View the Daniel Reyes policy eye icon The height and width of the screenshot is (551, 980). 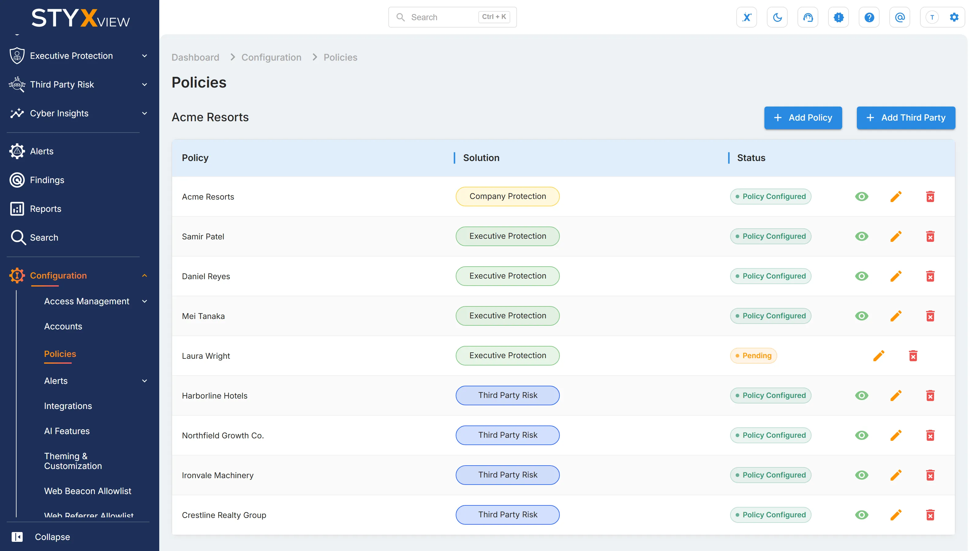click(x=862, y=276)
